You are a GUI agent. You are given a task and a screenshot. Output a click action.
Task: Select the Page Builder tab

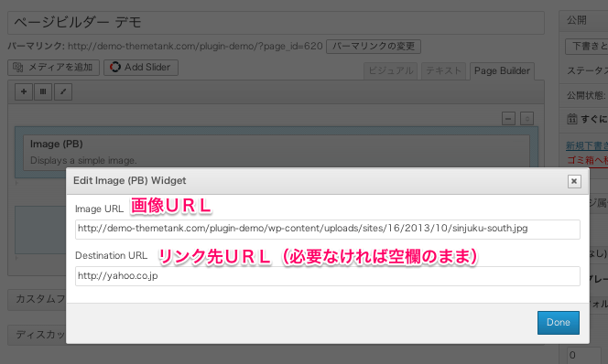tap(502, 70)
